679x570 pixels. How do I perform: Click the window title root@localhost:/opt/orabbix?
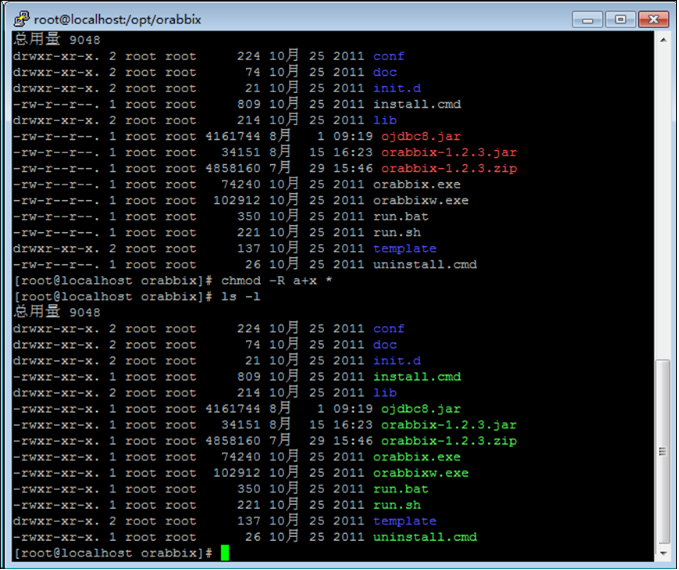(x=117, y=19)
